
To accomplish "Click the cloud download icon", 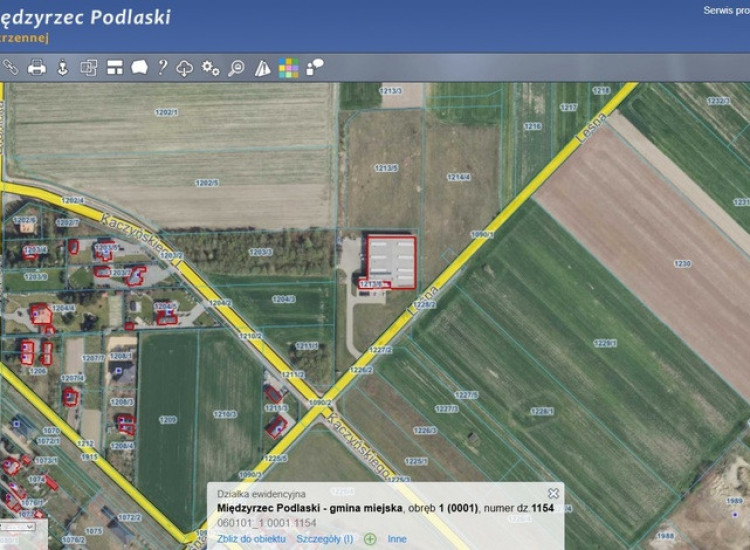I will (185, 68).
